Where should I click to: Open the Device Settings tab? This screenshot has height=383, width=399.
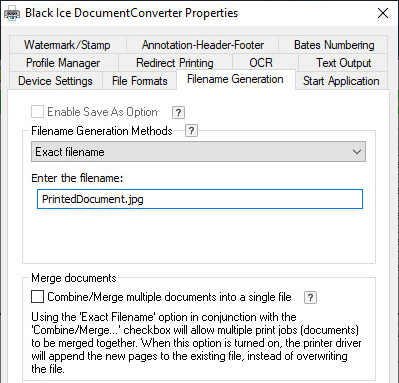pyautogui.click(x=55, y=81)
